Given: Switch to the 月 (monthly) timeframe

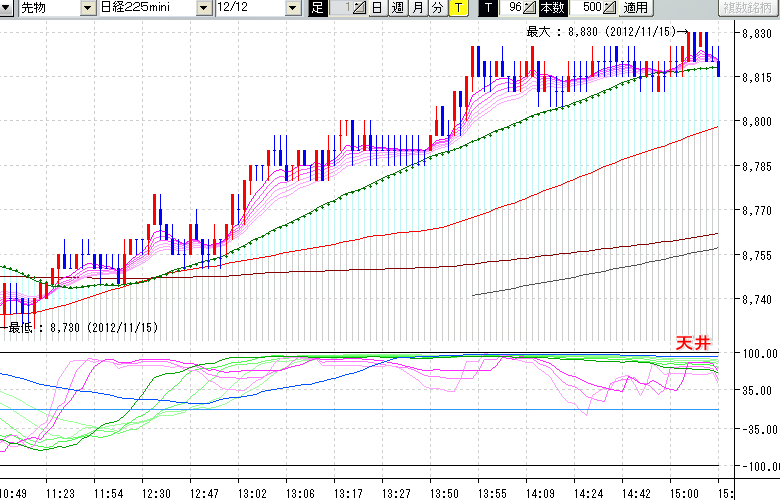Looking at the screenshot, I should 417,8.
